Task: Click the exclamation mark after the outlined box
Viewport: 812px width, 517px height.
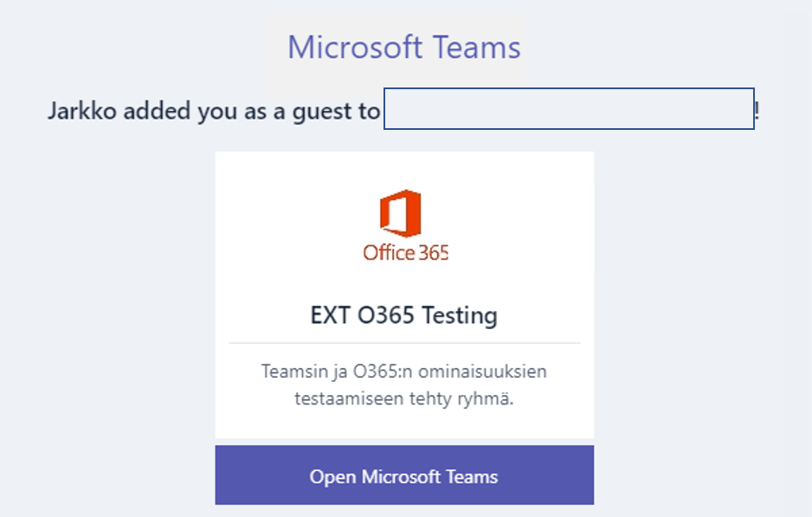Action: 757,111
